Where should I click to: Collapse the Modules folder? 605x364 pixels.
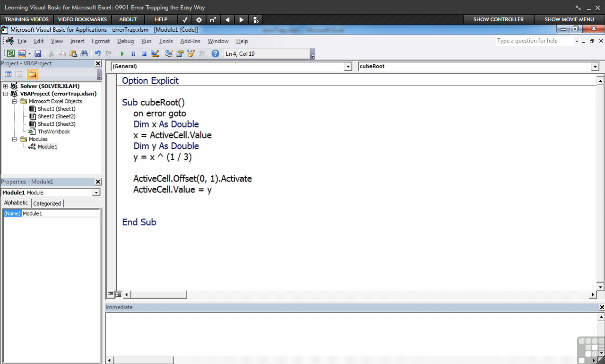click(15, 139)
